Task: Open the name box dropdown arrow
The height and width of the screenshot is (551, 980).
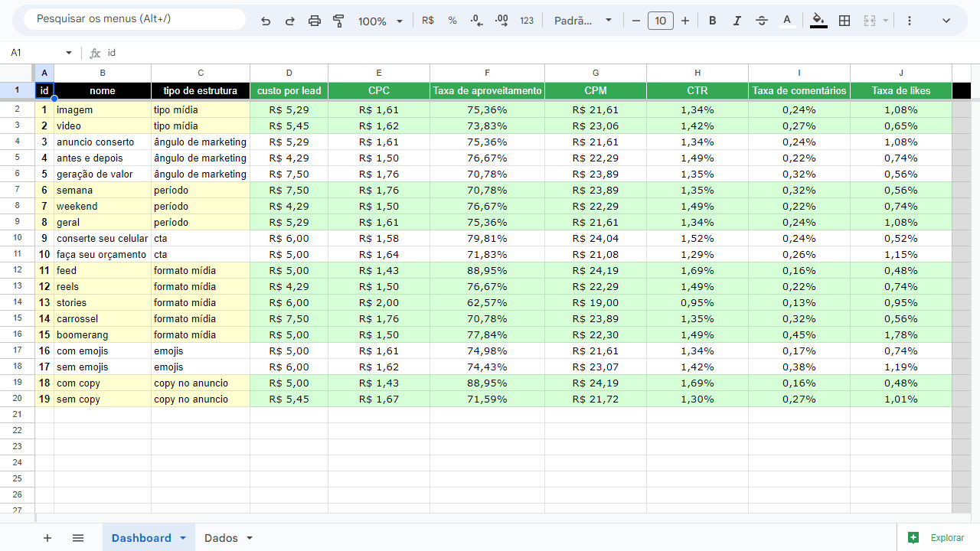Action: coord(69,53)
